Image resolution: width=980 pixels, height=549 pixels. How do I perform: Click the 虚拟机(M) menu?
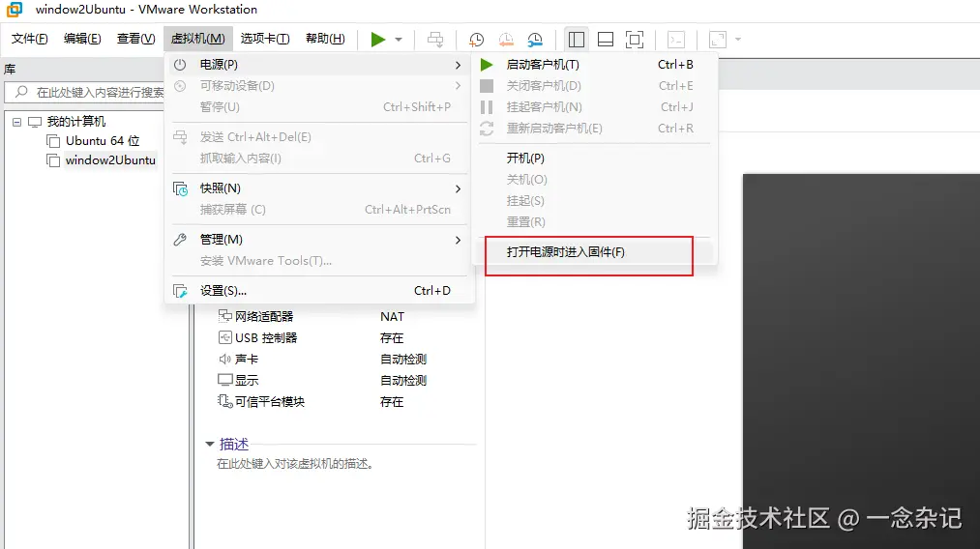[x=198, y=39]
